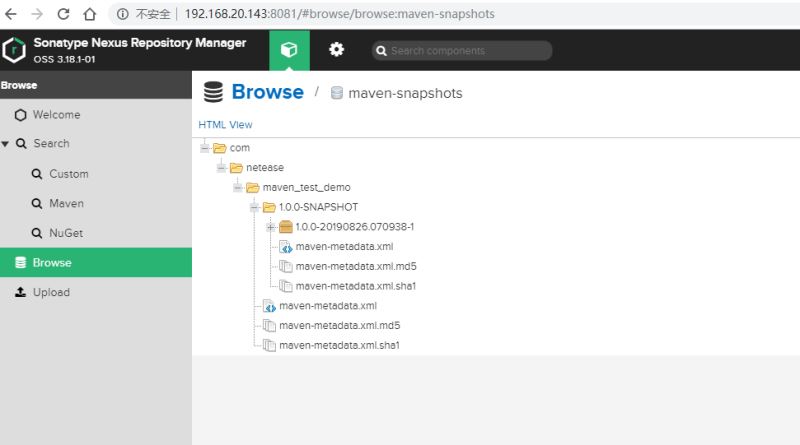Click the HTML View link

226,125
